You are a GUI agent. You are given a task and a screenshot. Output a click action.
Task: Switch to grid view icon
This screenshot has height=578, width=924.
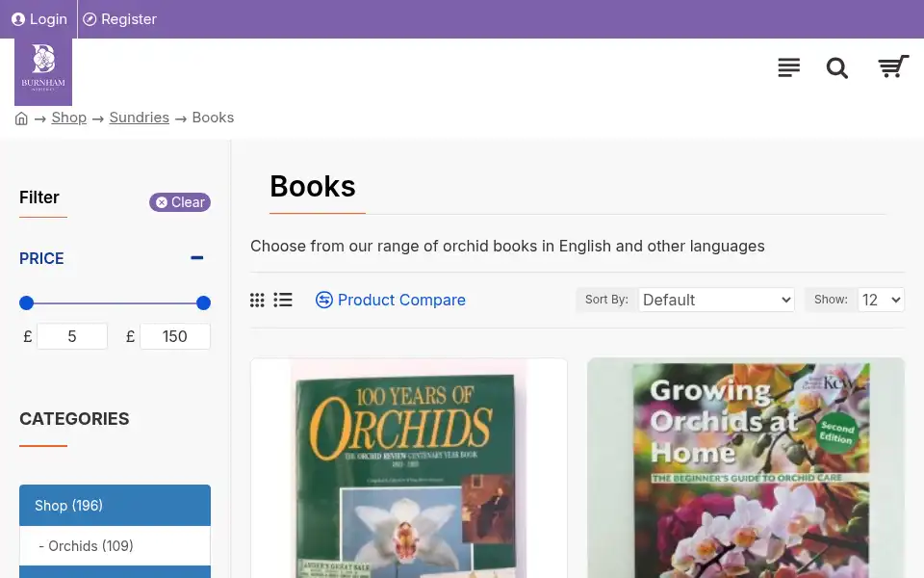(x=257, y=301)
